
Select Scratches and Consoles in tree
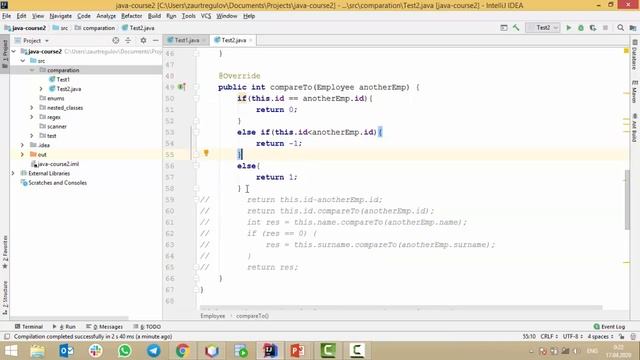53,182
